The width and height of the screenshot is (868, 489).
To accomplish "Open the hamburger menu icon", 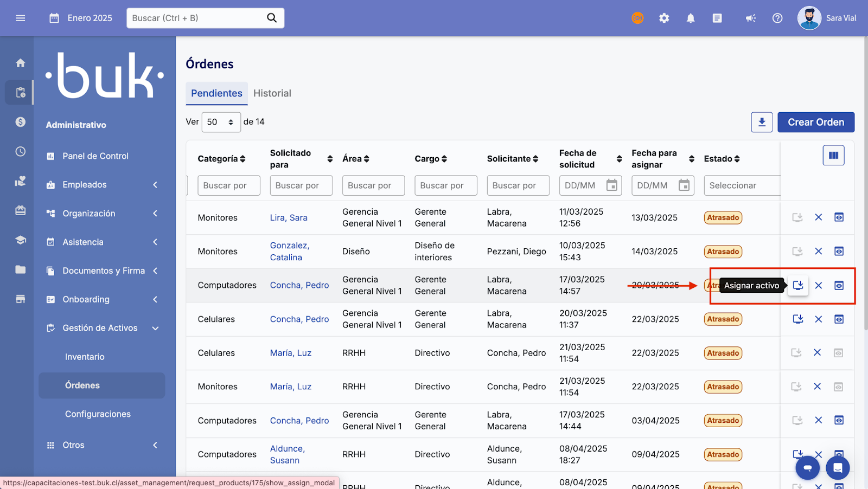I will point(21,18).
